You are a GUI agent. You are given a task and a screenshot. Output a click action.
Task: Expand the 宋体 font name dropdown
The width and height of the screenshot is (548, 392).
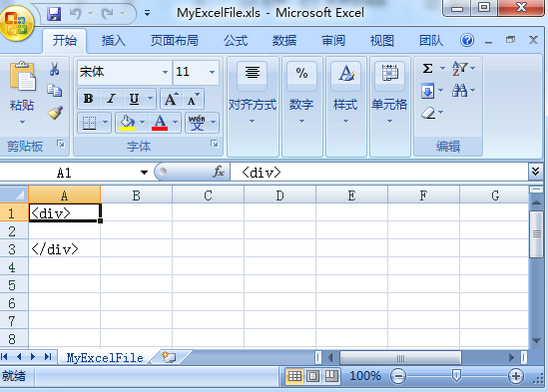(165, 73)
